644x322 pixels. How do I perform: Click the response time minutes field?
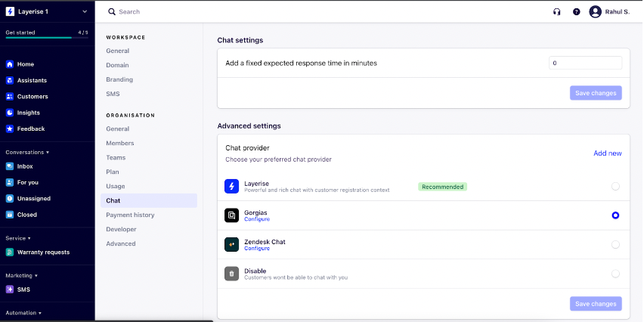pos(585,63)
